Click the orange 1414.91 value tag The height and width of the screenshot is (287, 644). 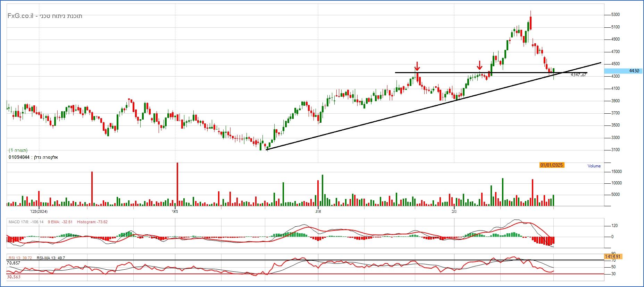pos(612,256)
